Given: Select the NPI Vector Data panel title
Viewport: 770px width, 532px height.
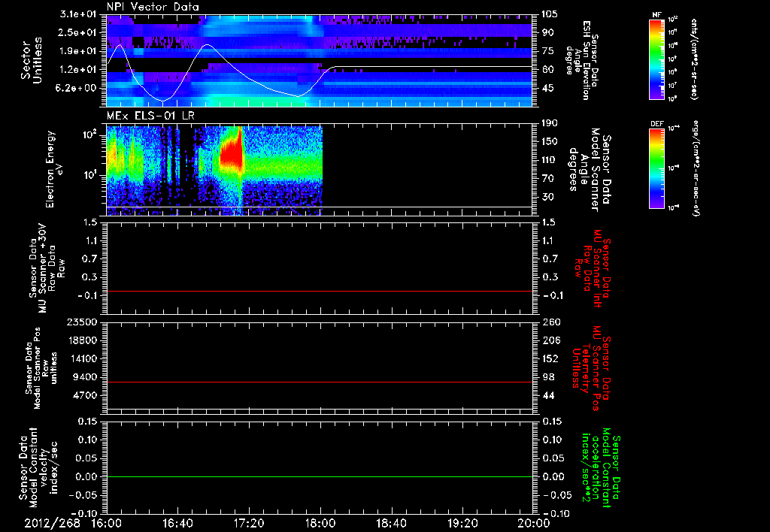Looking at the screenshot, I should point(153,7).
